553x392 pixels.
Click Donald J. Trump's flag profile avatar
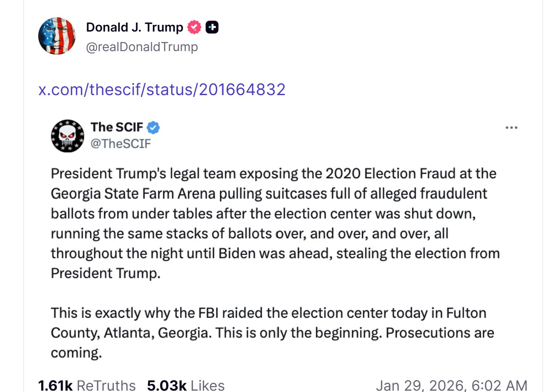(x=57, y=36)
